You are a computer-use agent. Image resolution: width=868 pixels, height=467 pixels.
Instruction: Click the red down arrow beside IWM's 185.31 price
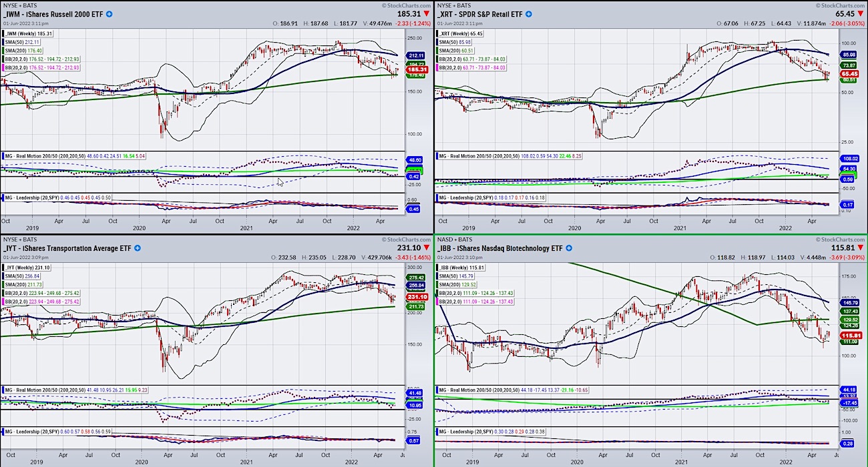point(426,12)
